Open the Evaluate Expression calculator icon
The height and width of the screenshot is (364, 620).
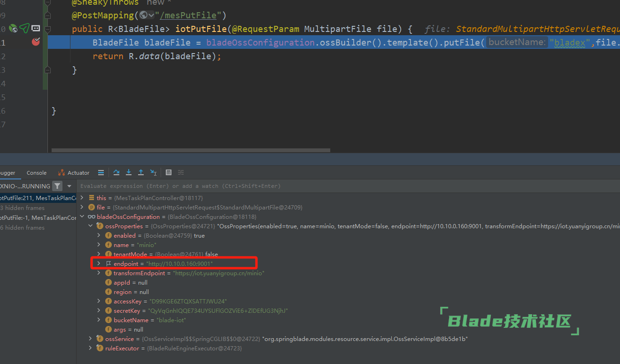tap(169, 172)
